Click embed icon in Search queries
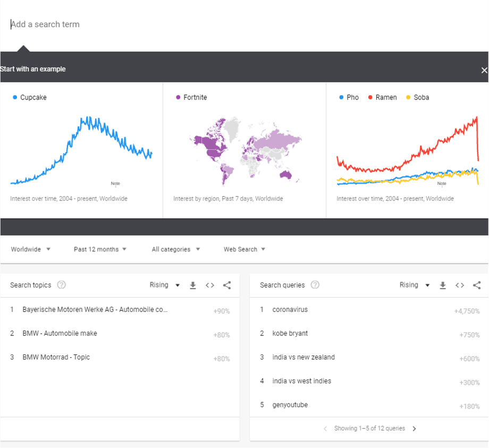489x448 pixels. 460,285
